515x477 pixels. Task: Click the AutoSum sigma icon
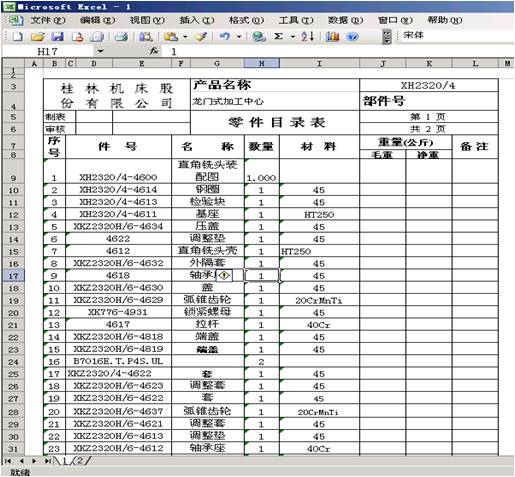tap(278, 36)
